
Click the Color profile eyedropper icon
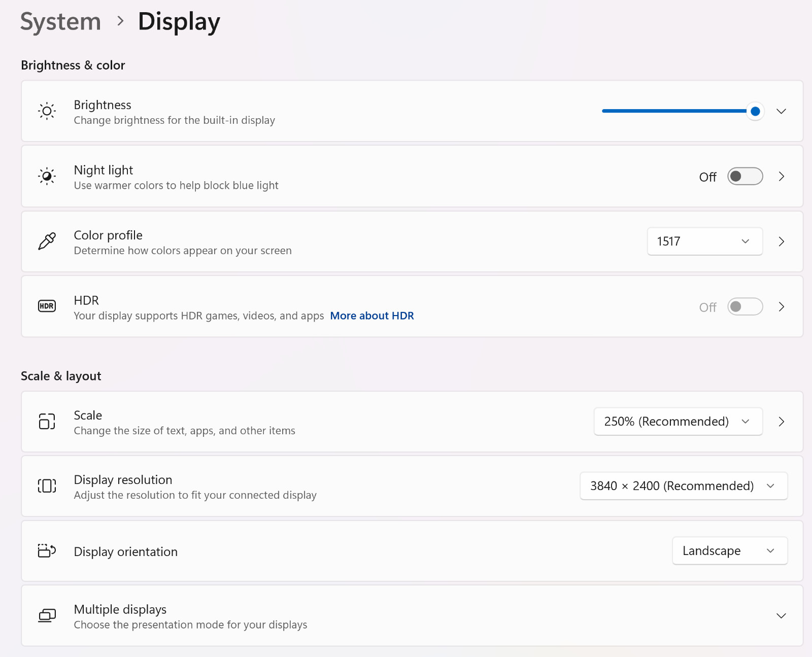(47, 241)
